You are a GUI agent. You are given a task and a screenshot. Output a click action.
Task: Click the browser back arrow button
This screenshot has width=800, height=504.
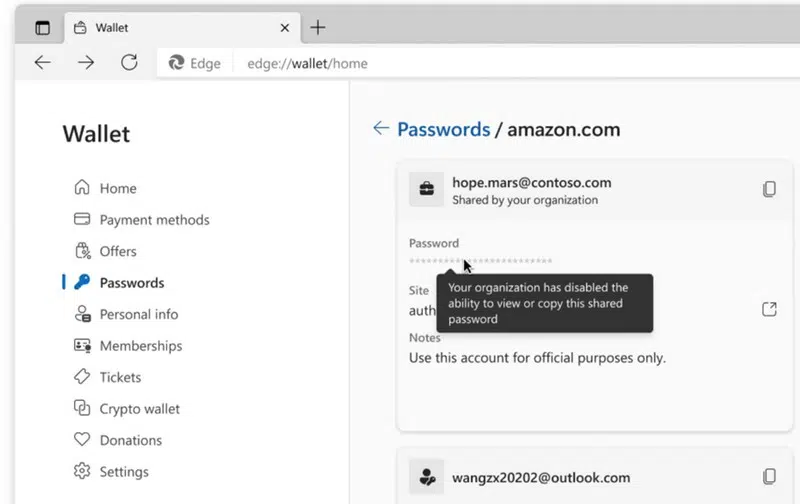[x=42, y=63]
